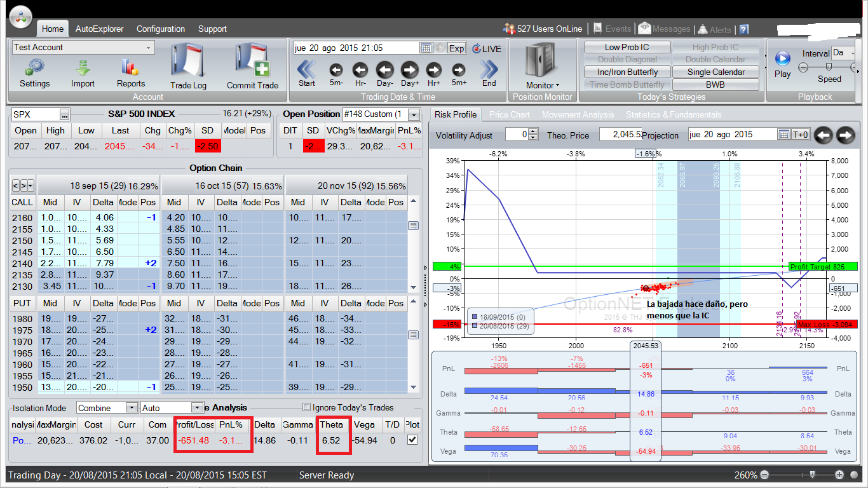Click the Single Calendar strategy button
This screenshot has height=488, width=868.
(715, 72)
